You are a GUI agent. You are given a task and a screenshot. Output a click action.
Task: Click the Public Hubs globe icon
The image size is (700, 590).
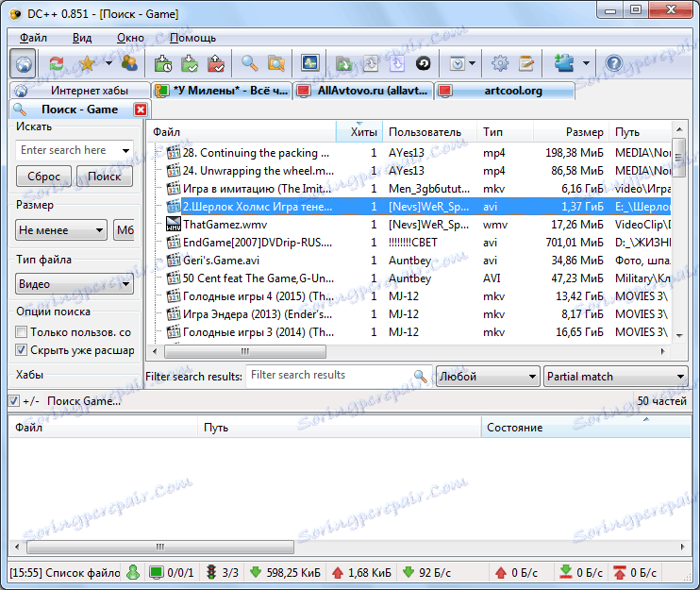25,63
